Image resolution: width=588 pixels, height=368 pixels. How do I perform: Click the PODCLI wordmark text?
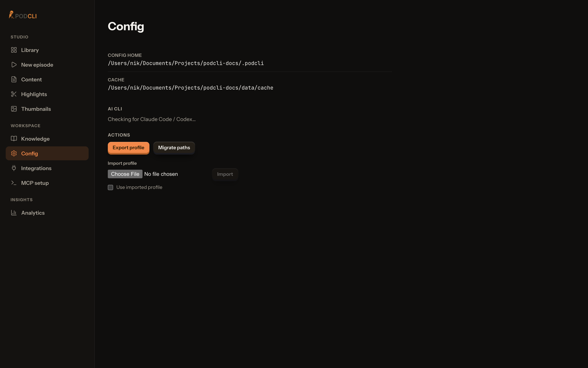(x=26, y=16)
